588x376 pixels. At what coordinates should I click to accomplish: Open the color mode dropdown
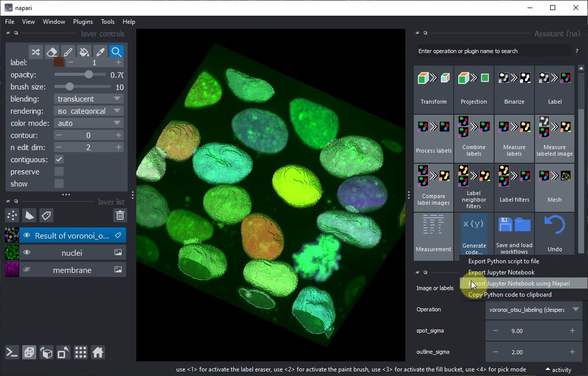click(89, 123)
